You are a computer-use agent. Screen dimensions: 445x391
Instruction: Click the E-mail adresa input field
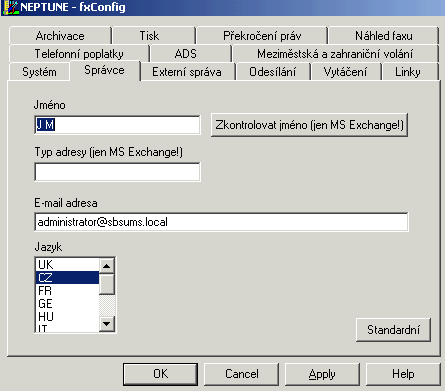click(x=221, y=222)
